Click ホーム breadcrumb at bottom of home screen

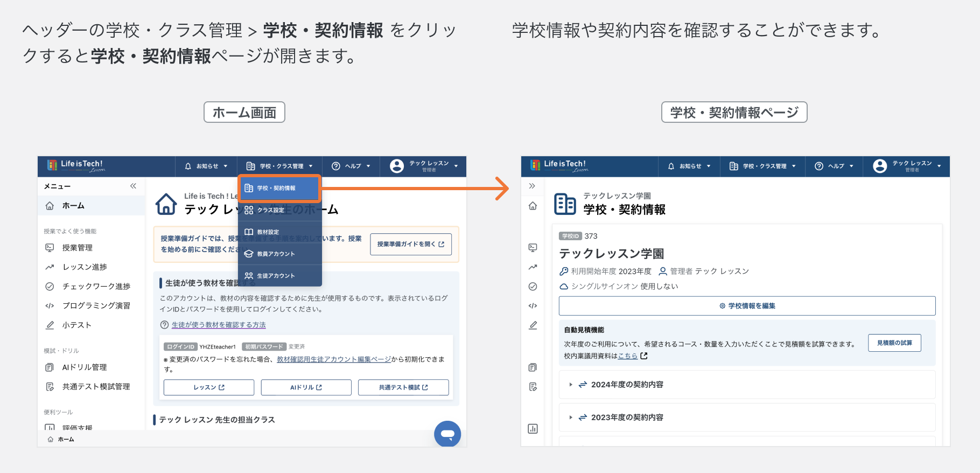tap(61, 439)
